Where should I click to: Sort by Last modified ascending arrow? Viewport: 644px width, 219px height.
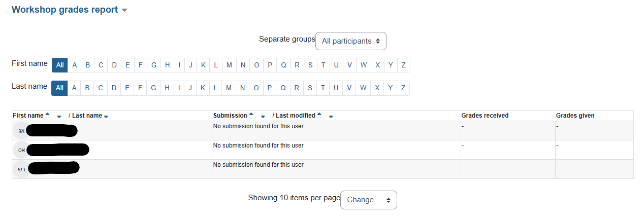pyautogui.click(x=319, y=115)
